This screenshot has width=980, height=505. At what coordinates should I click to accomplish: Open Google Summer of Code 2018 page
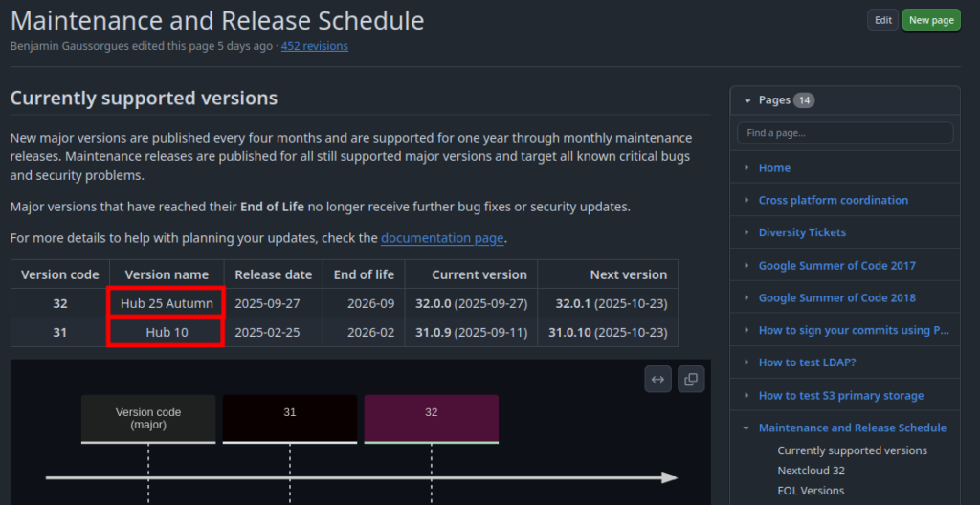point(836,298)
